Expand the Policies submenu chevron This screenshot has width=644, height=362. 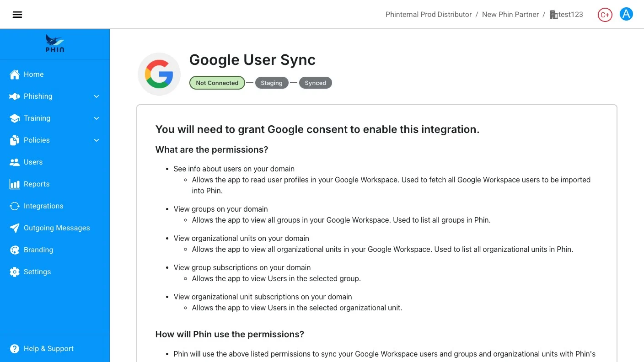[97, 140]
